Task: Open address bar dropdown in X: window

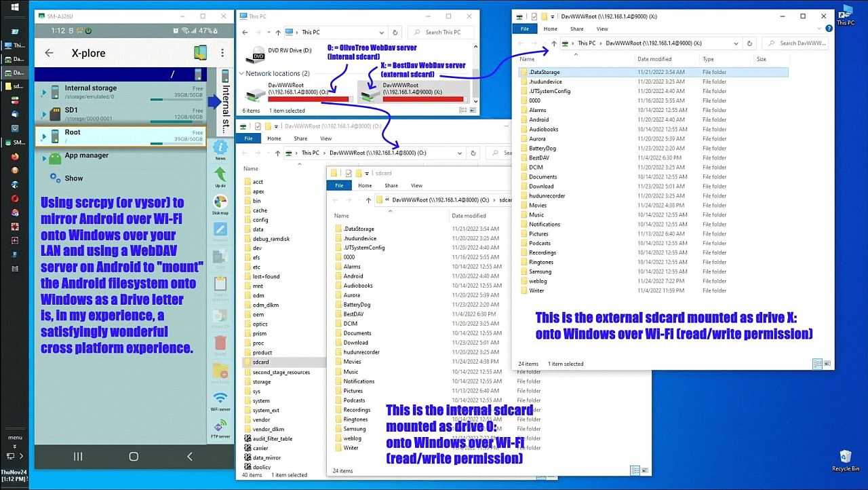Action: [x=736, y=43]
